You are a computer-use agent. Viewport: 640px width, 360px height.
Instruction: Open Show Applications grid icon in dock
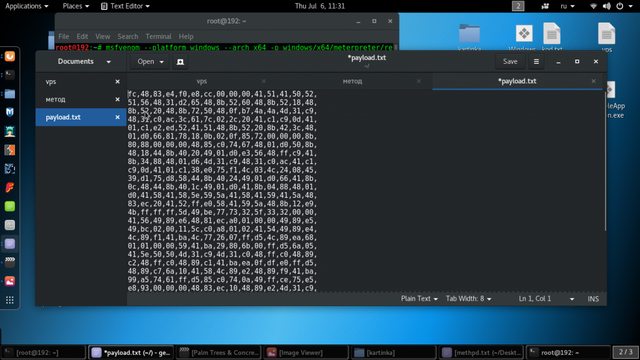click(10, 300)
